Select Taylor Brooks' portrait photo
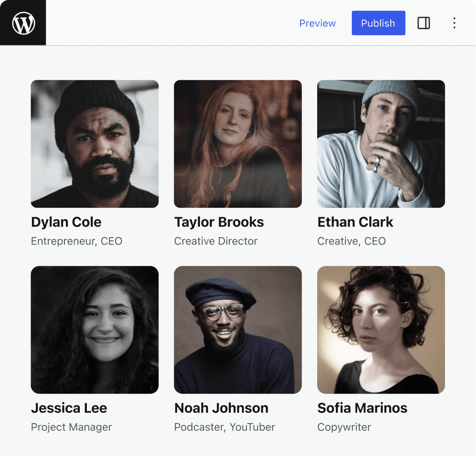The width and height of the screenshot is (476, 456). 238,144
